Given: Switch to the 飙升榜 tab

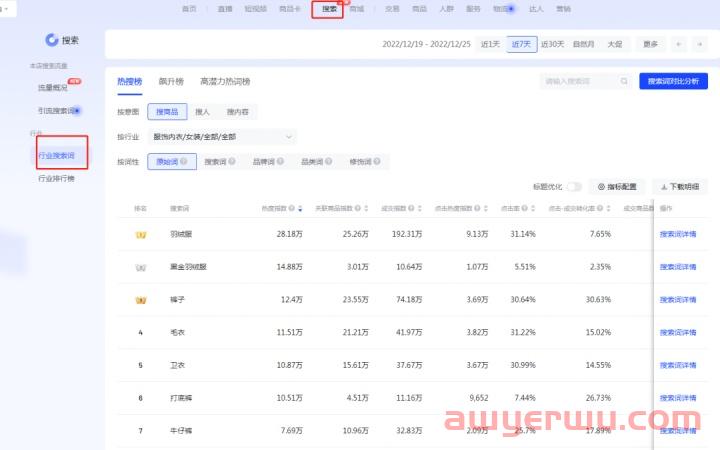Looking at the screenshot, I should point(172,81).
